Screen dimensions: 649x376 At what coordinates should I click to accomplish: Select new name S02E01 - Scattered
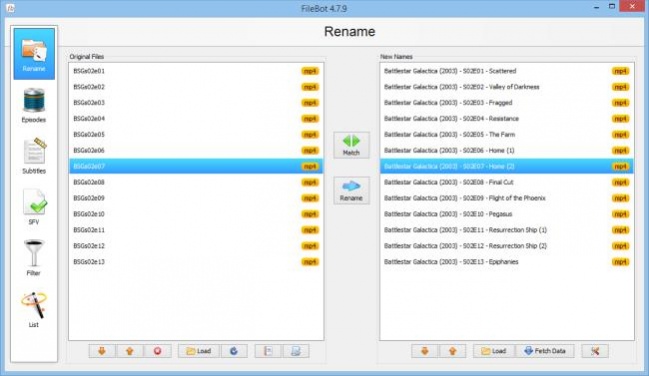click(507, 71)
